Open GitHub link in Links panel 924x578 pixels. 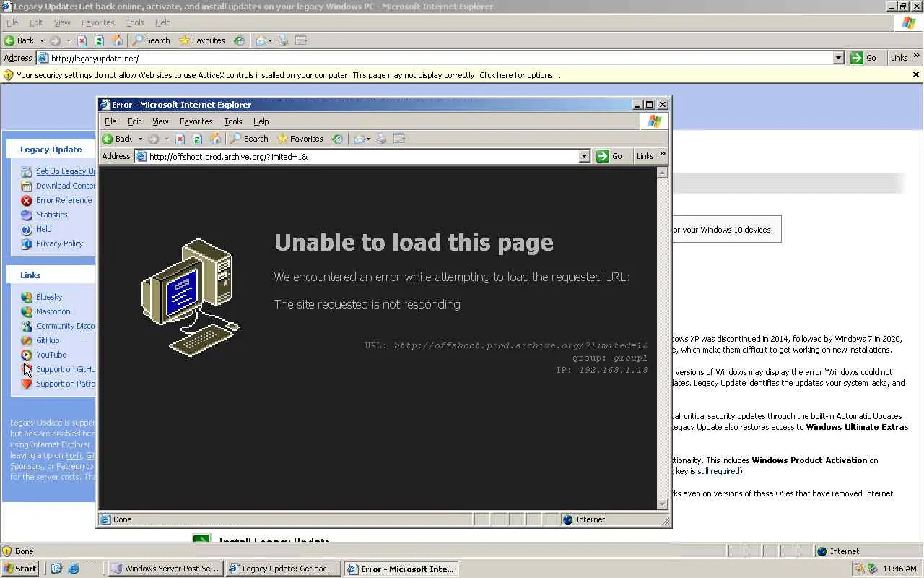48,340
